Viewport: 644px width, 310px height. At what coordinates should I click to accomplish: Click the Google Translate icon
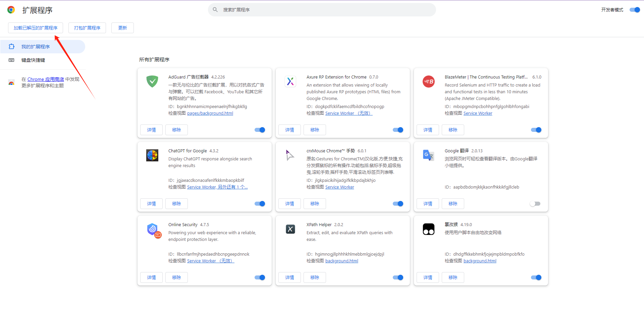[429, 155]
